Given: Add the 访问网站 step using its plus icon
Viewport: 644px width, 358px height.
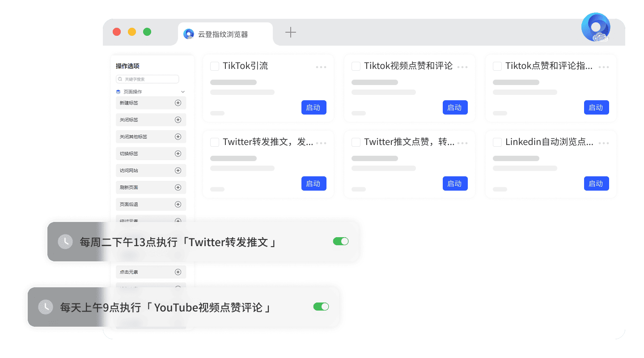Looking at the screenshot, I should (178, 170).
